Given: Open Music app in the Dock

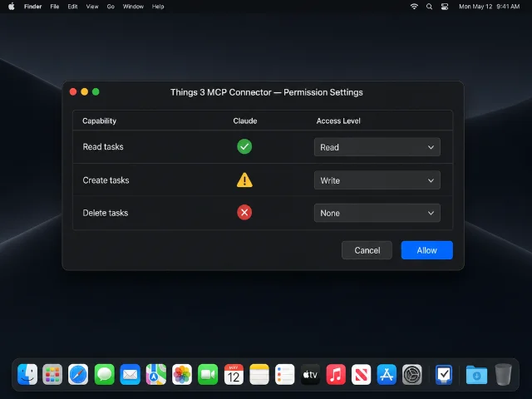Looking at the screenshot, I should click(336, 375).
